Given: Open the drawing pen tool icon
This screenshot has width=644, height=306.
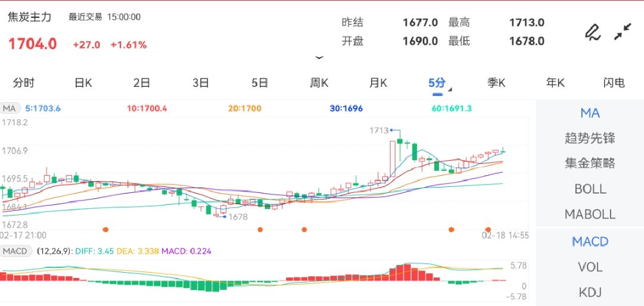Looking at the screenshot, I should point(592,32).
